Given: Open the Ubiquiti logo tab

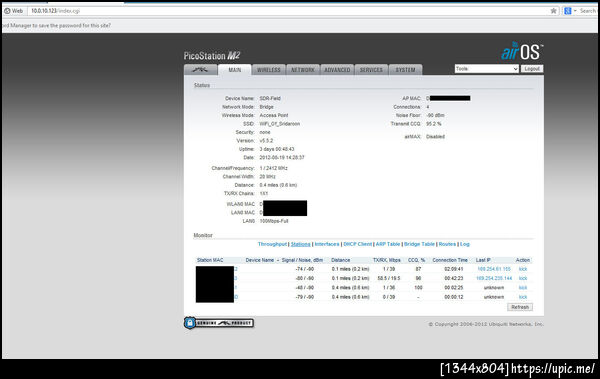Looking at the screenshot, I should pos(201,70).
